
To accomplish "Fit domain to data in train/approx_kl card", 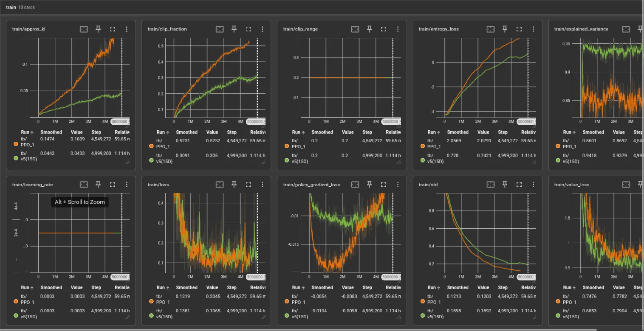I will [x=84, y=29].
